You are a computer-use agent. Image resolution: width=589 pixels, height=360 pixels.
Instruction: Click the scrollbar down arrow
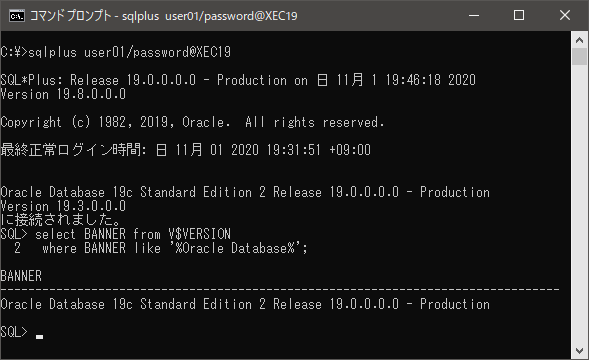tap(579, 351)
